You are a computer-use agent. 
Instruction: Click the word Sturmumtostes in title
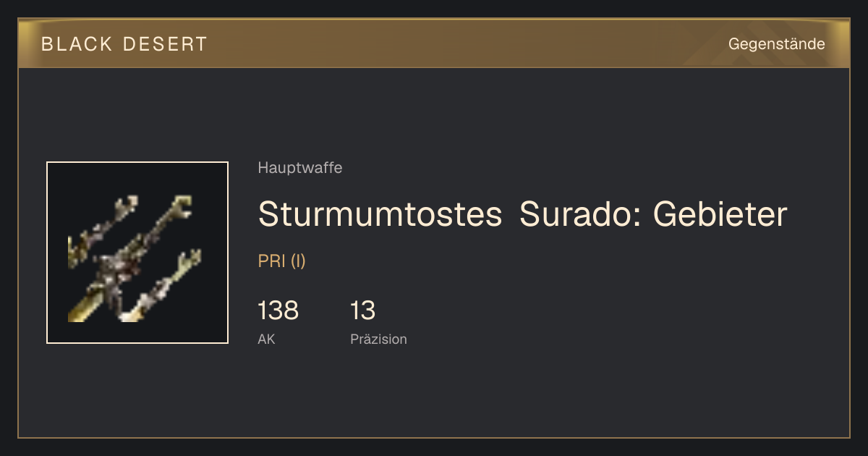tap(380, 214)
